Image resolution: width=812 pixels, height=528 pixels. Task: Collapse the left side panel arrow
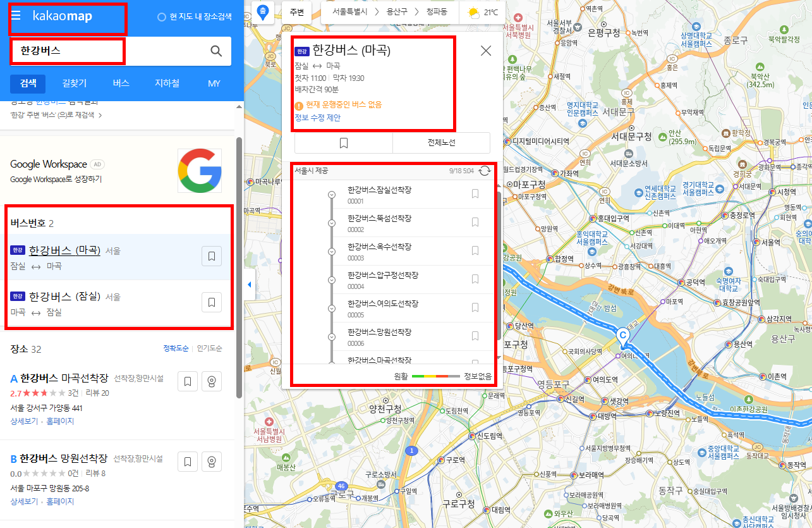tap(249, 285)
